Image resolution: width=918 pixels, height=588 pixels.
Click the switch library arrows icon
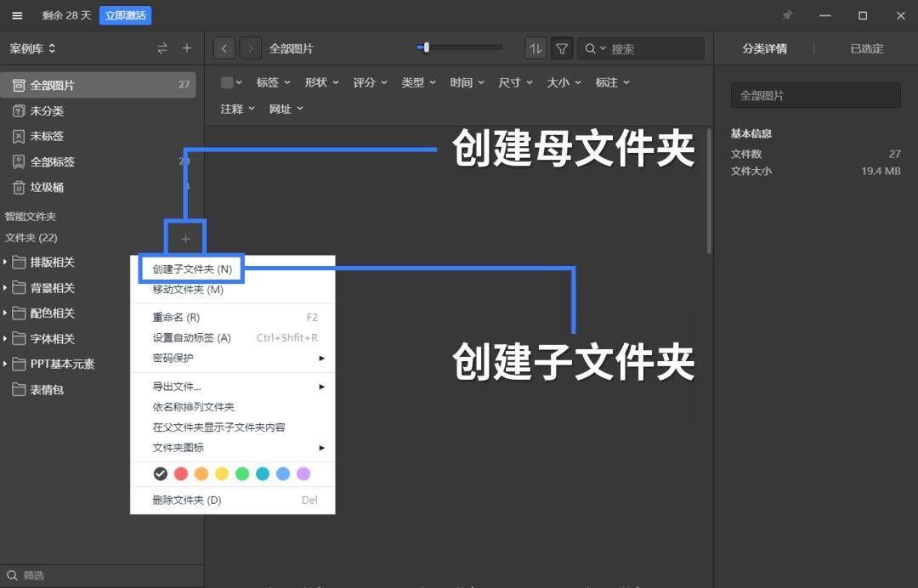tap(162, 48)
